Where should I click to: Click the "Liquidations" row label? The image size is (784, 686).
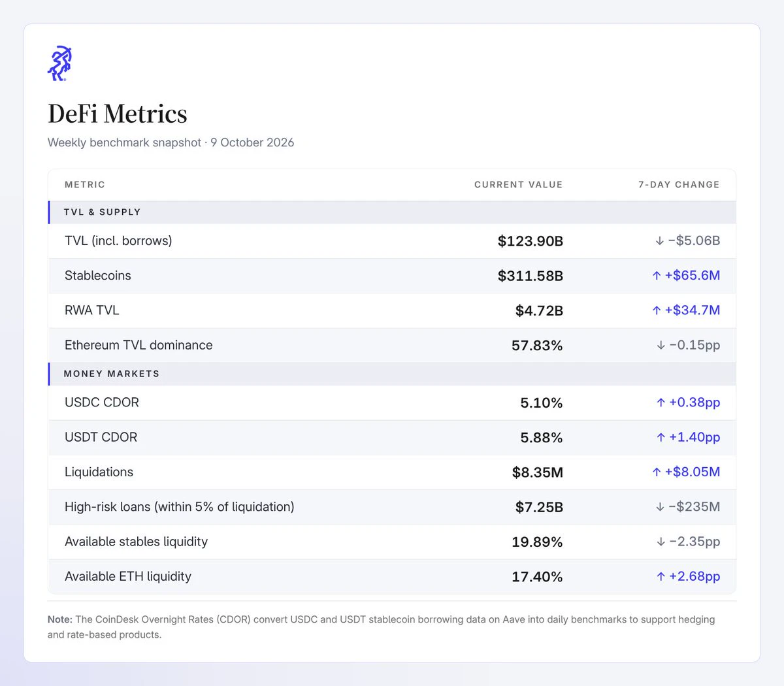[99, 472]
